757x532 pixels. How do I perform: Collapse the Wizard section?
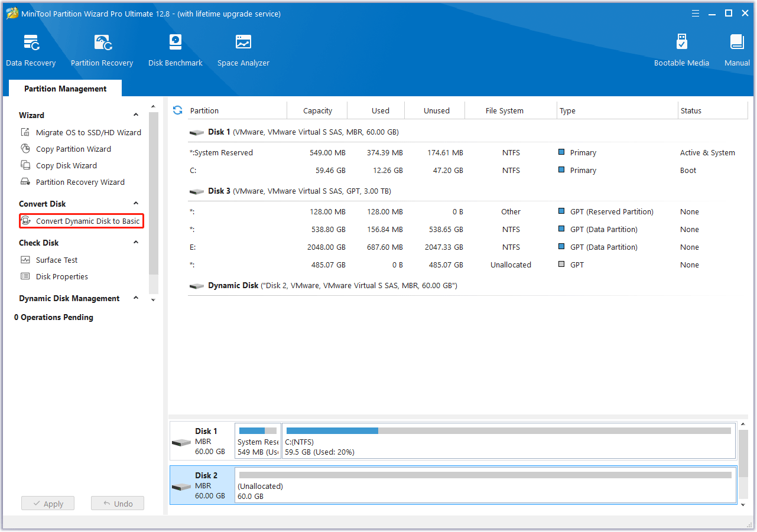click(x=135, y=115)
